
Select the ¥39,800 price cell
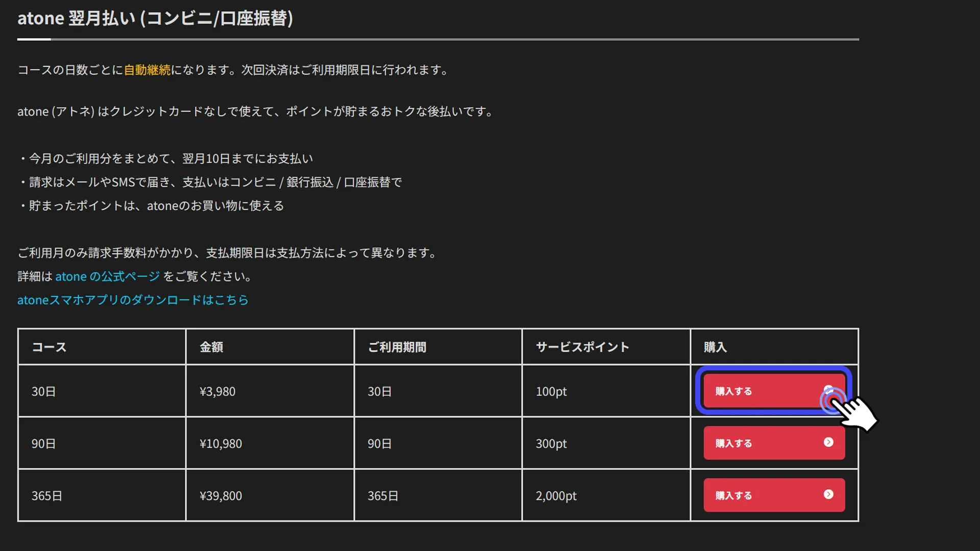(x=220, y=496)
